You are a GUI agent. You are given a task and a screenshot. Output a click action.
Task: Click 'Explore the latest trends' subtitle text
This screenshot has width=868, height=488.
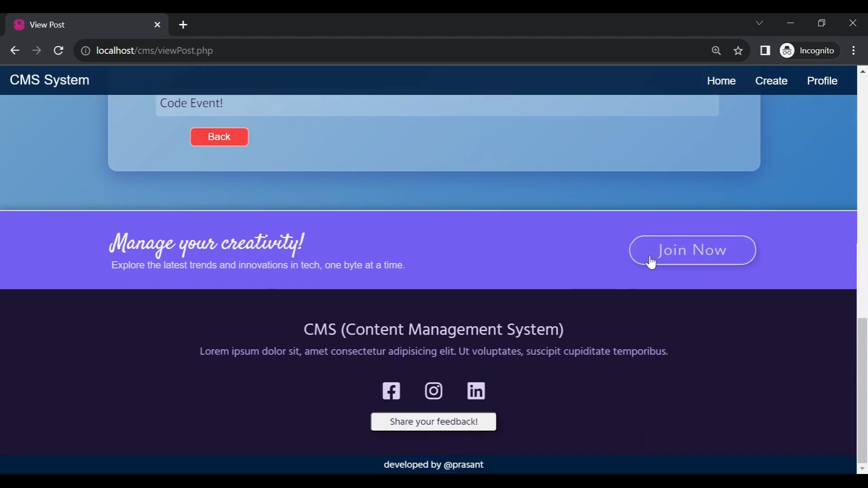[x=258, y=266]
